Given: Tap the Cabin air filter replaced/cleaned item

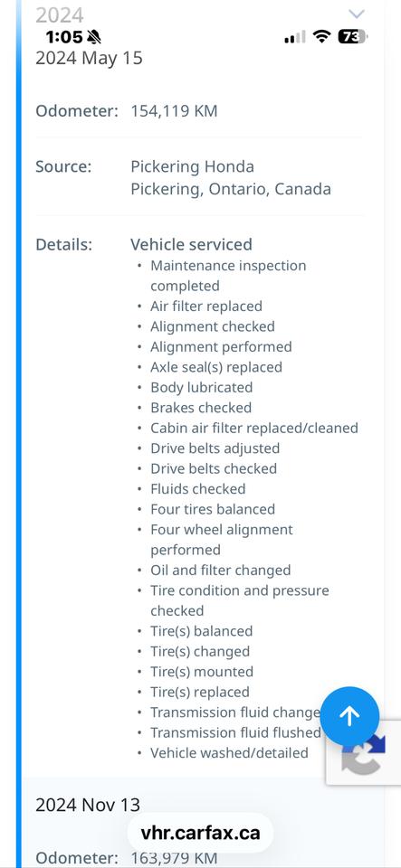Looking at the screenshot, I should point(254,428).
